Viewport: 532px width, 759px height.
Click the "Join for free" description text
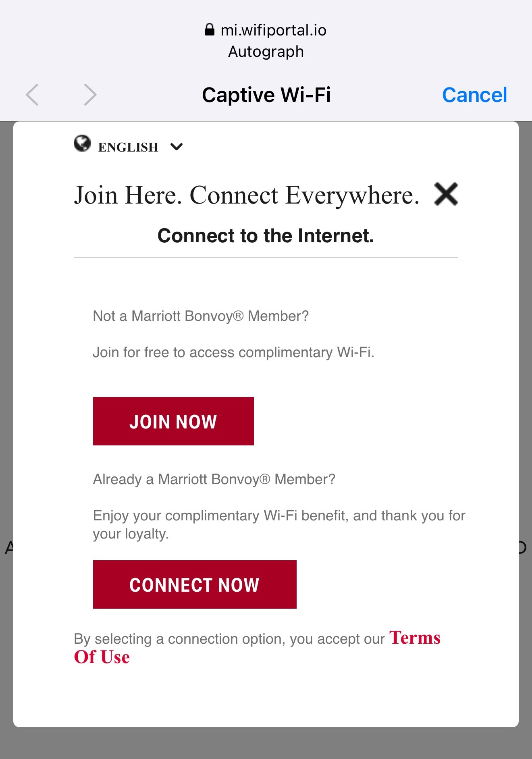click(233, 352)
